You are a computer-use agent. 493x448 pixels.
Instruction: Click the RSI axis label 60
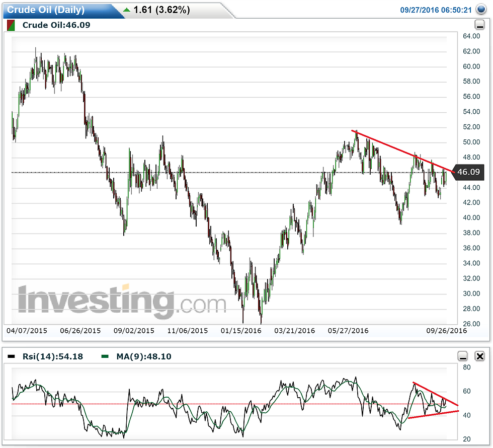click(x=467, y=392)
